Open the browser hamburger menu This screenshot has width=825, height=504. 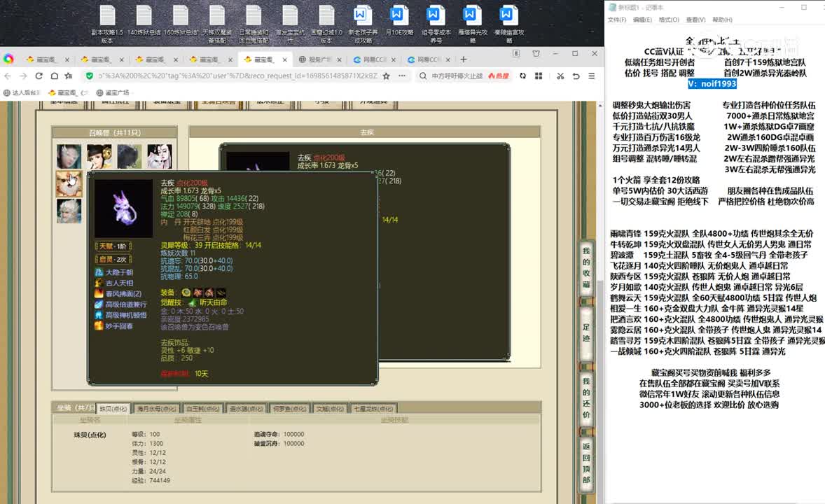pos(591,76)
